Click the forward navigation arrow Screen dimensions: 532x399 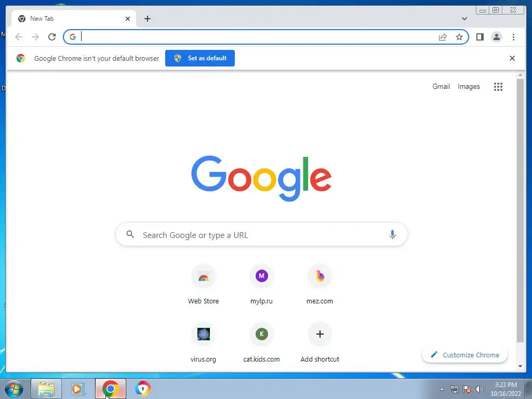tap(35, 37)
